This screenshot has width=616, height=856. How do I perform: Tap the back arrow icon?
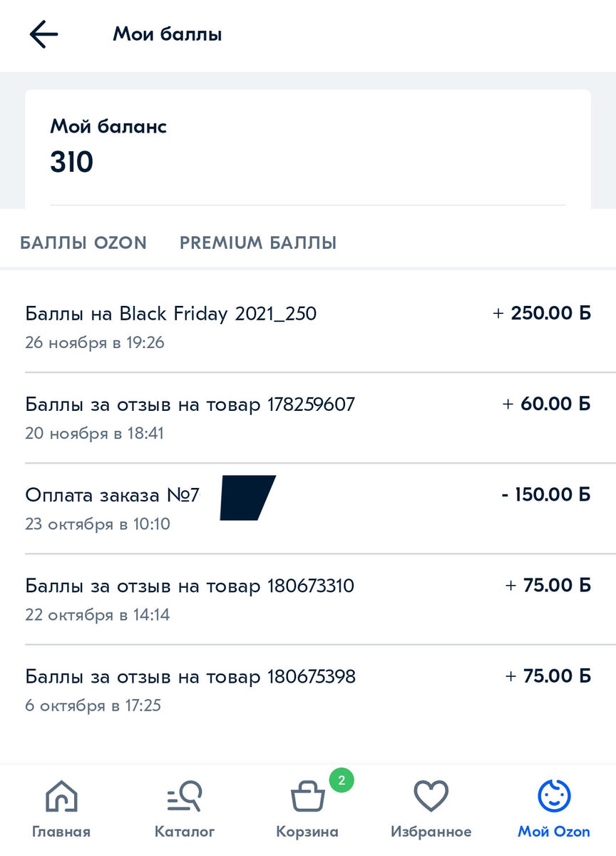pyautogui.click(x=43, y=34)
